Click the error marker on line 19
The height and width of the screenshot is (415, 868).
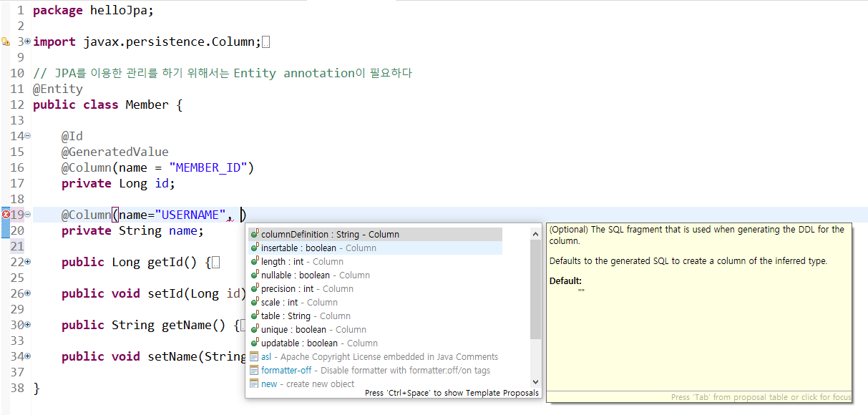click(6, 215)
